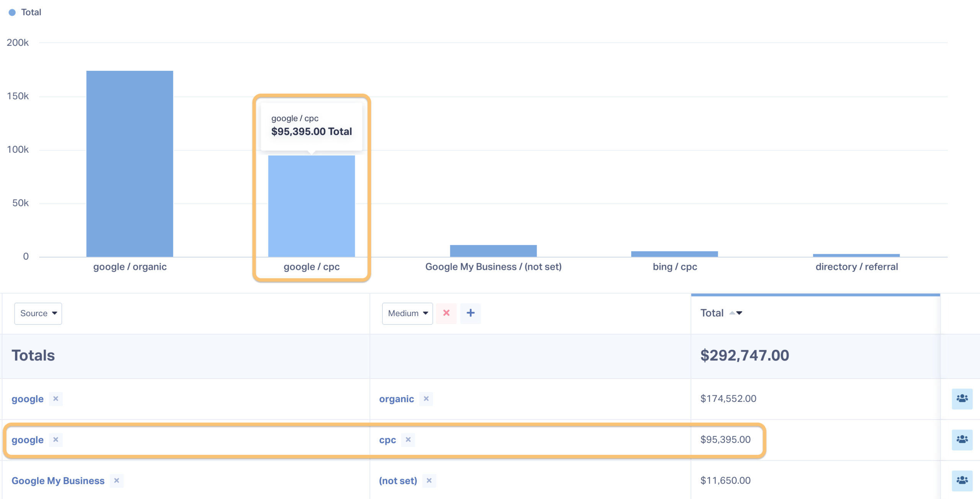
Task: Open the google source link in cpc row
Action: point(28,440)
